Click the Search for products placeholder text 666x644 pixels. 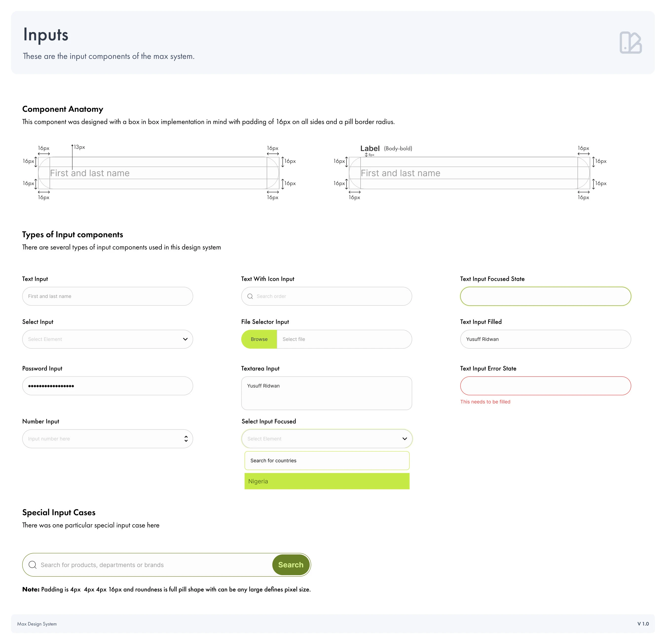pos(102,565)
